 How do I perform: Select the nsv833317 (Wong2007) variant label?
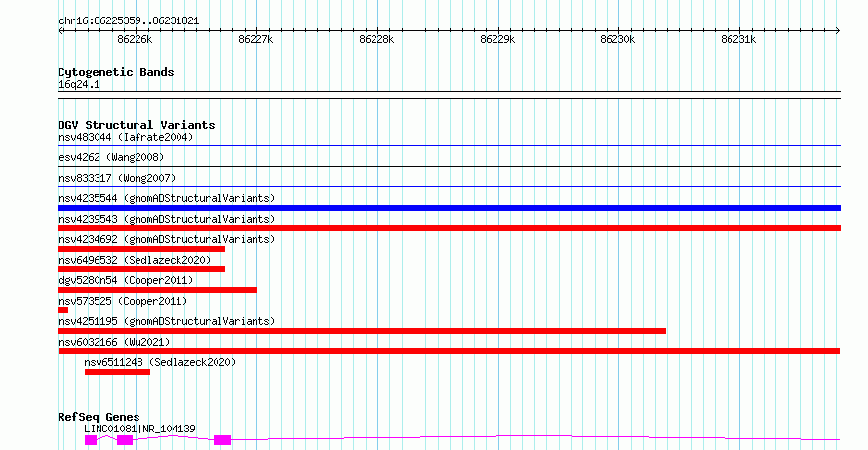point(117,178)
